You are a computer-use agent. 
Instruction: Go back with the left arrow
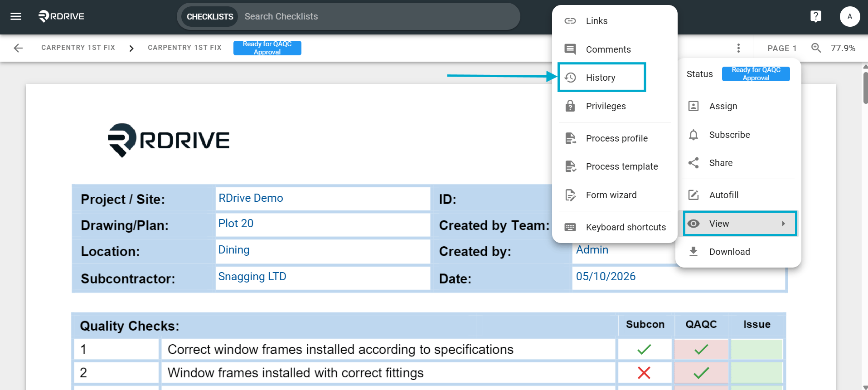click(18, 48)
